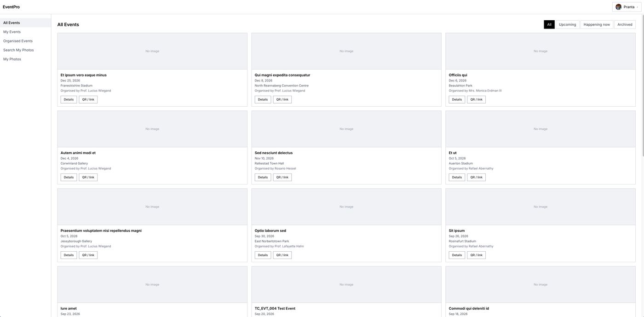The image size is (644, 317).
Task: Click the Iure amet event title
Action: click(69, 308)
